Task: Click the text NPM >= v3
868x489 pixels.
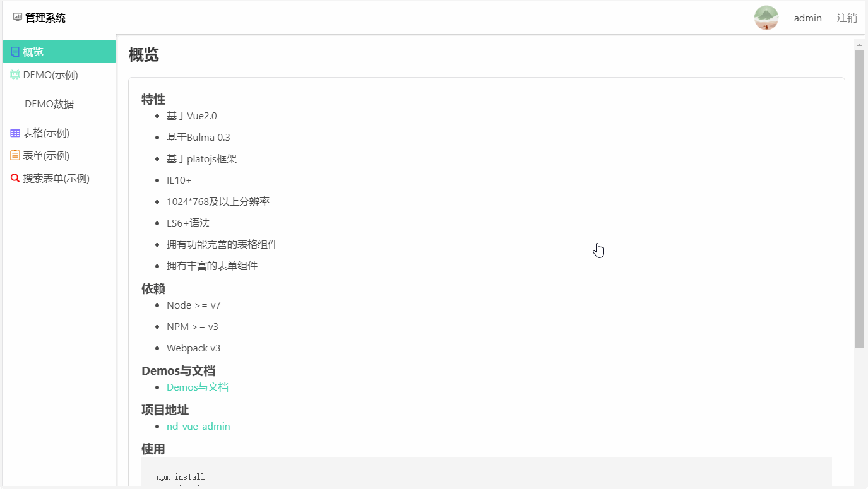Action: click(193, 326)
